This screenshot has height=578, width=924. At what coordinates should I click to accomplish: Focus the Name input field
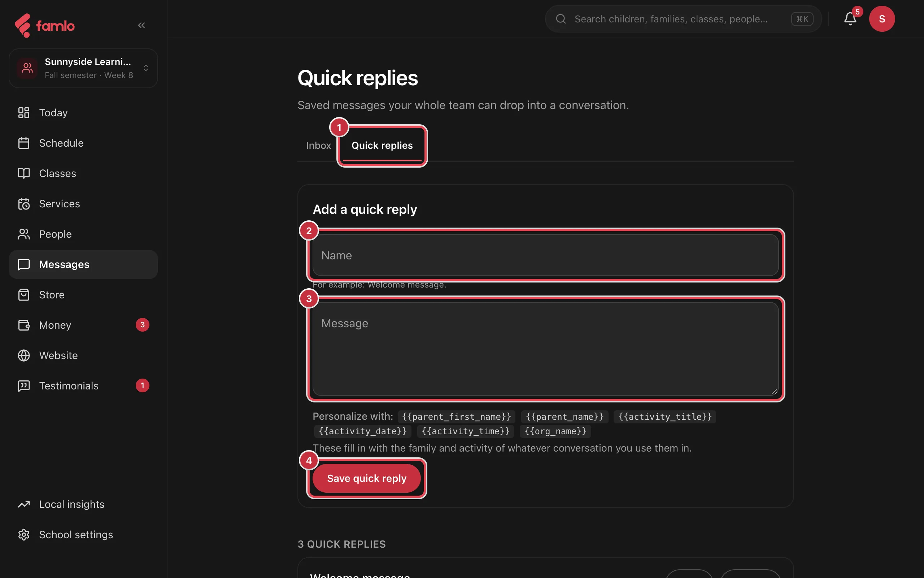(x=545, y=255)
